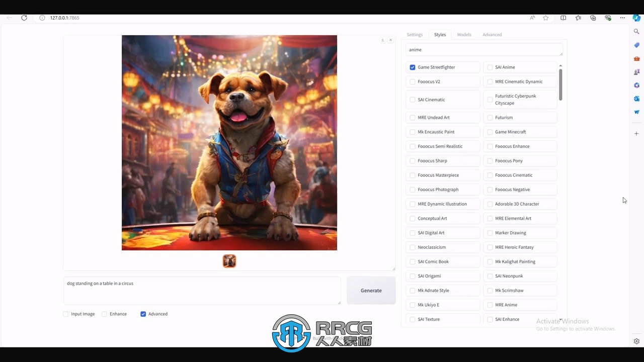Click the resize handle of the prompt box
The height and width of the screenshot is (362, 644).
tap(339, 302)
